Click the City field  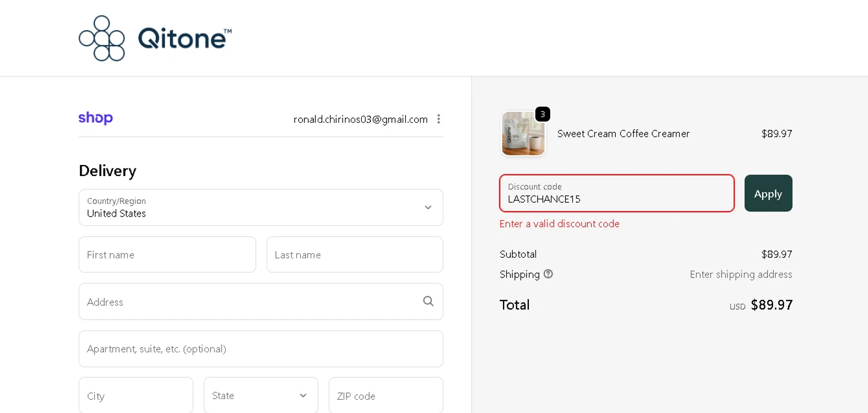click(x=136, y=396)
